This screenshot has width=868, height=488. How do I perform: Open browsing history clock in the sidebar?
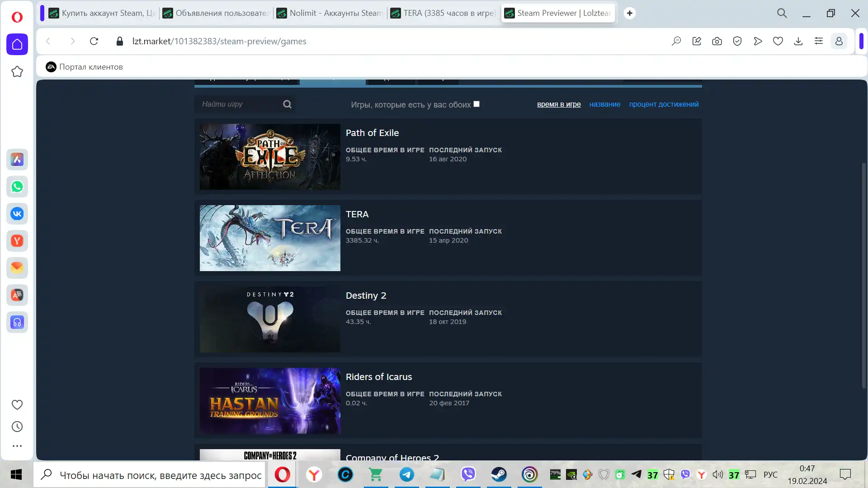[x=17, y=427]
